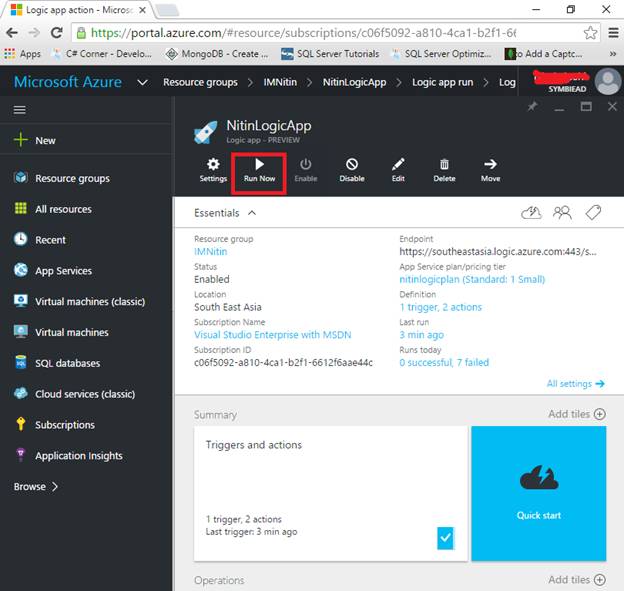Show more bookmarks with double chevron
624x591 pixels.
point(613,54)
